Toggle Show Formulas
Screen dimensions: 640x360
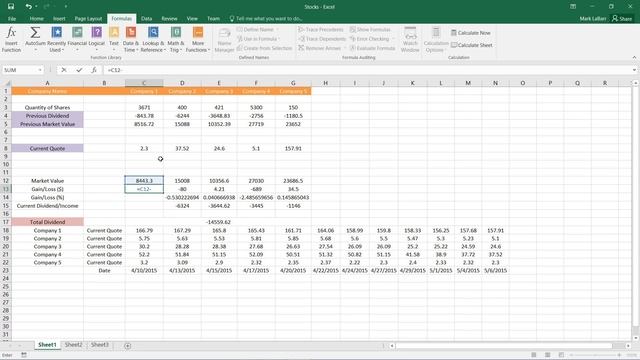click(370, 29)
